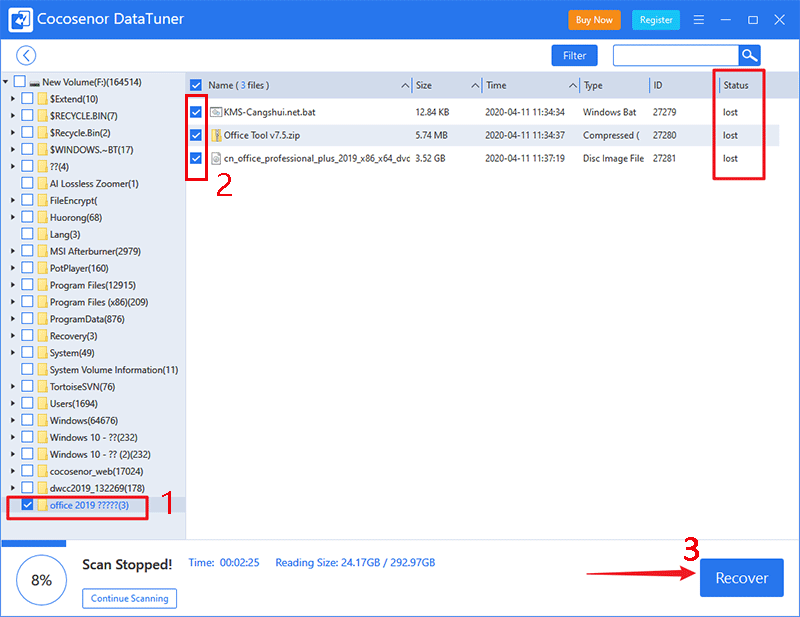This screenshot has height=617, width=800.
Task: Select the Windows 10 - ?? (2)(232) folder
Action: tap(100, 454)
